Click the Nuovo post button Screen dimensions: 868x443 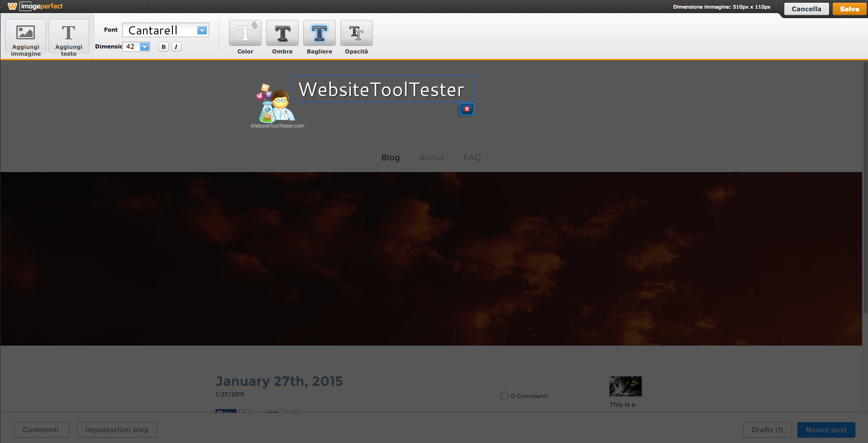click(826, 430)
